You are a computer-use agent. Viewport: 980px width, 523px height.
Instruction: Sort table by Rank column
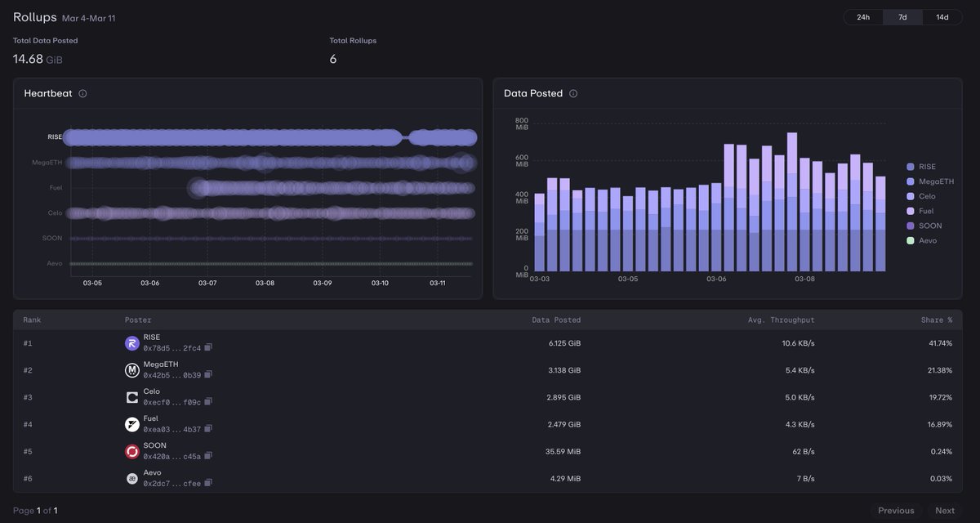click(x=32, y=320)
